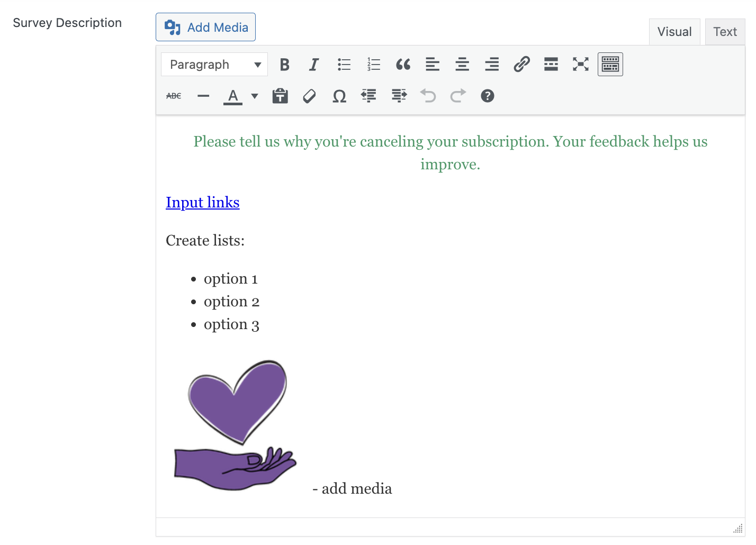Apply blockquote formatting
This screenshot has height=545, width=756.
tap(403, 65)
